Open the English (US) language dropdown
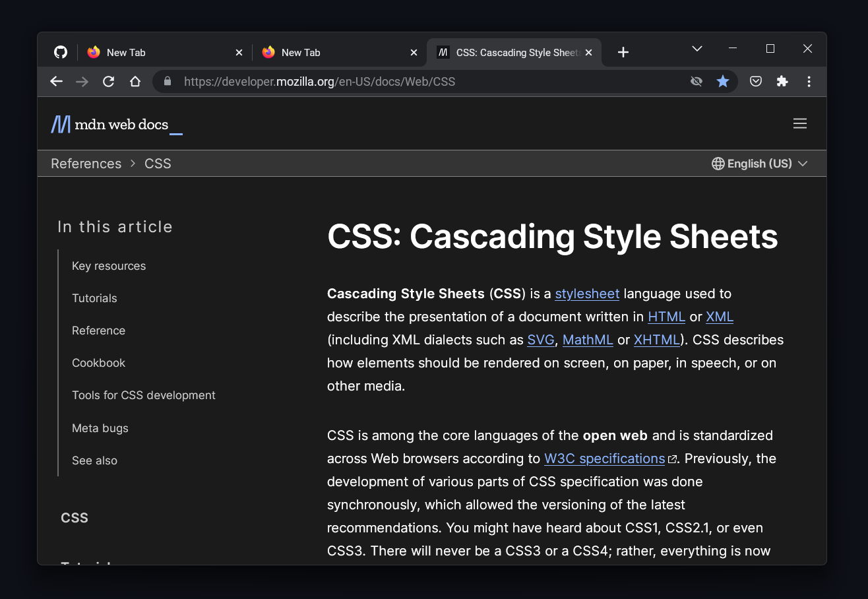This screenshot has height=599, width=868. pos(760,164)
